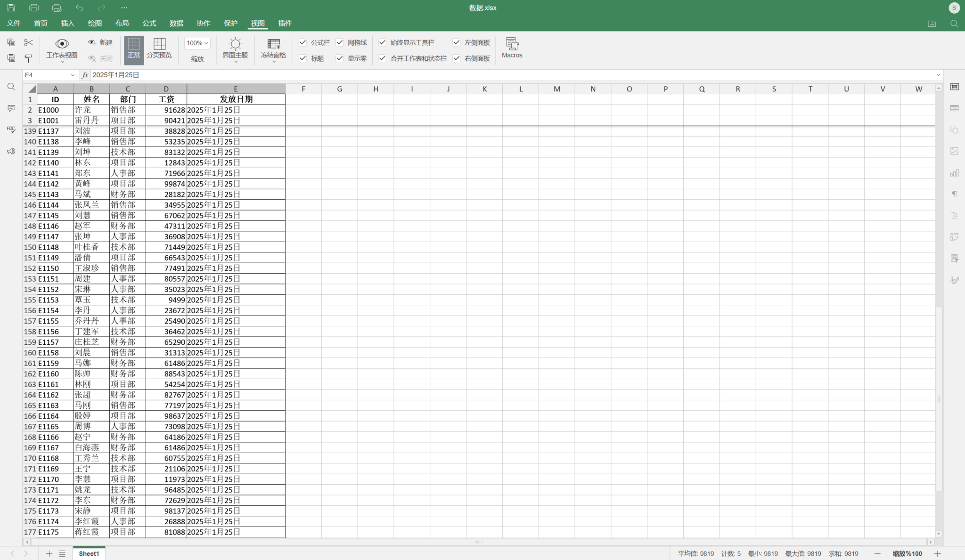Disable the Show Zeros (显示零) checkbox
Screen dimensions: 965x560
(340, 58)
